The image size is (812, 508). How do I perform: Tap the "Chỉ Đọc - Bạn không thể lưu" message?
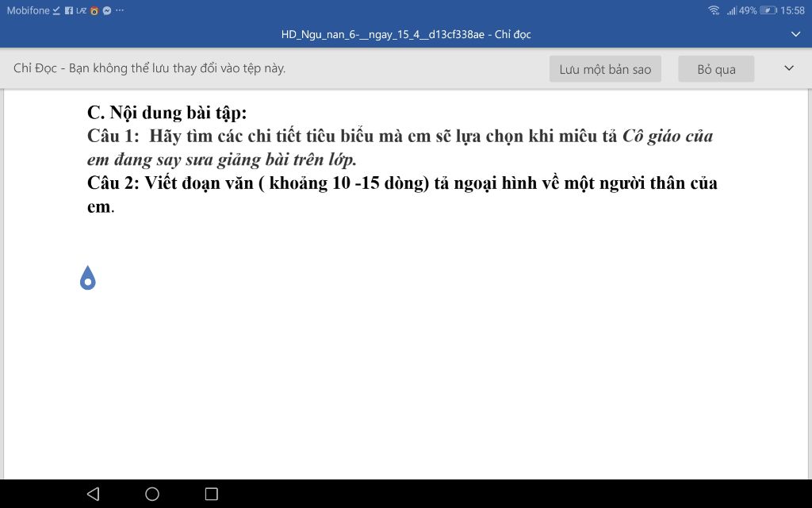click(x=150, y=68)
